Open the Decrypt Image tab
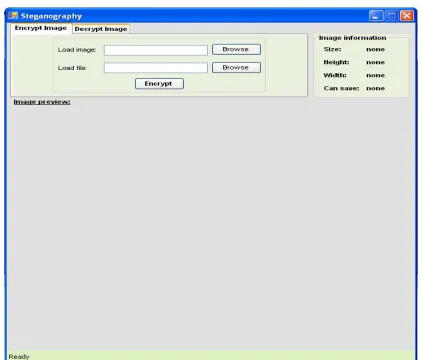This screenshot has height=360, width=422. [x=101, y=29]
